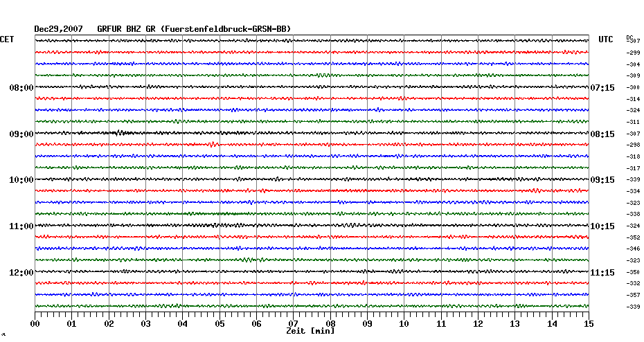The image size is (644, 342).
Task: Select the 09:00 CET time label
Action: pyautogui.click(x=21, y=134)
